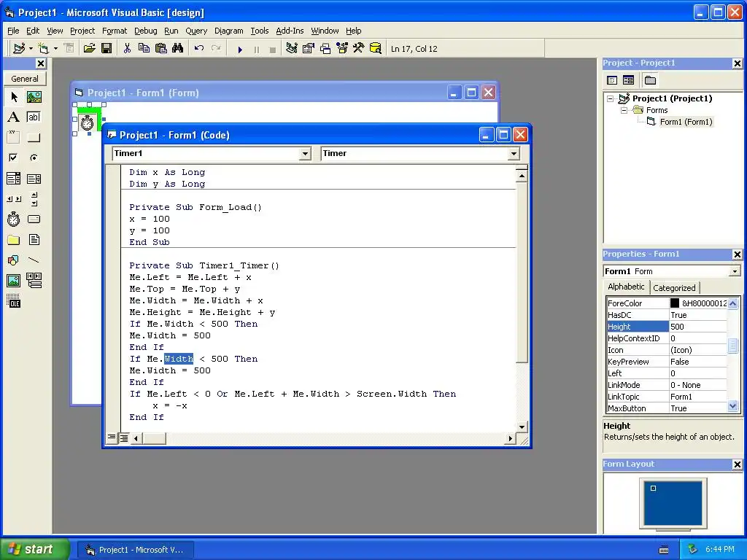Collapse the Project1 (Project1) tree node
This screenshot has width=747, height=560.
coord(611,99)
